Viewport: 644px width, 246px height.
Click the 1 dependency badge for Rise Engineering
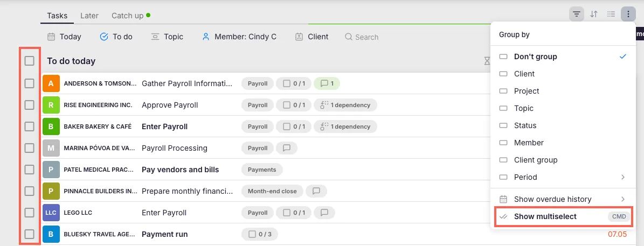tap(345, 105)
